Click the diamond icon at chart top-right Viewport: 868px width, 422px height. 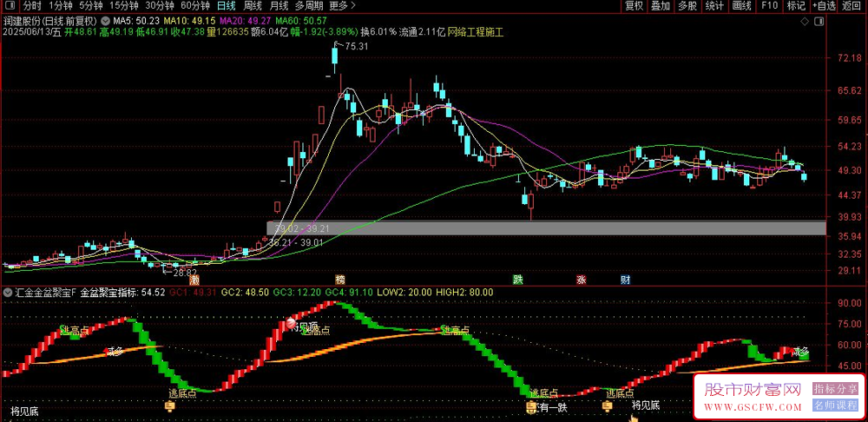[805, 21]
